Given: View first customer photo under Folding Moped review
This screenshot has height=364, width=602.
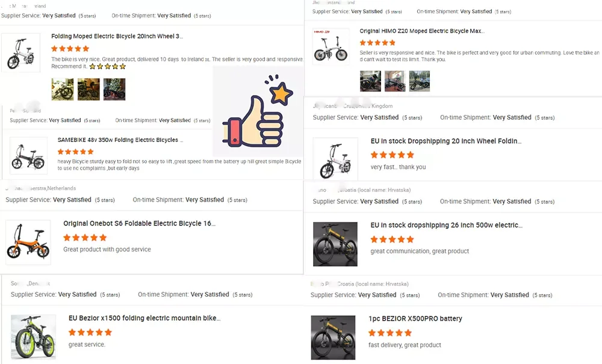Looking at the screenshot, I should pos(63,90).
